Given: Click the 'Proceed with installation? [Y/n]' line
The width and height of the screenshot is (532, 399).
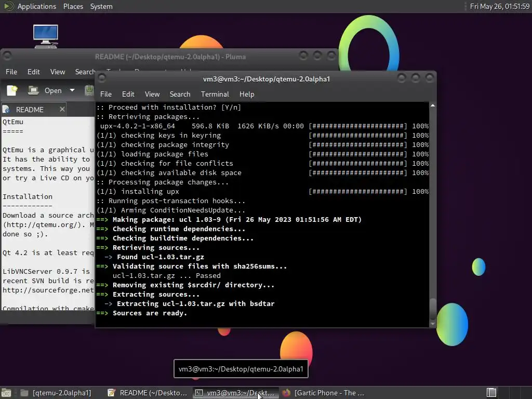Looking at the screenshot, I should coord(169,107).
